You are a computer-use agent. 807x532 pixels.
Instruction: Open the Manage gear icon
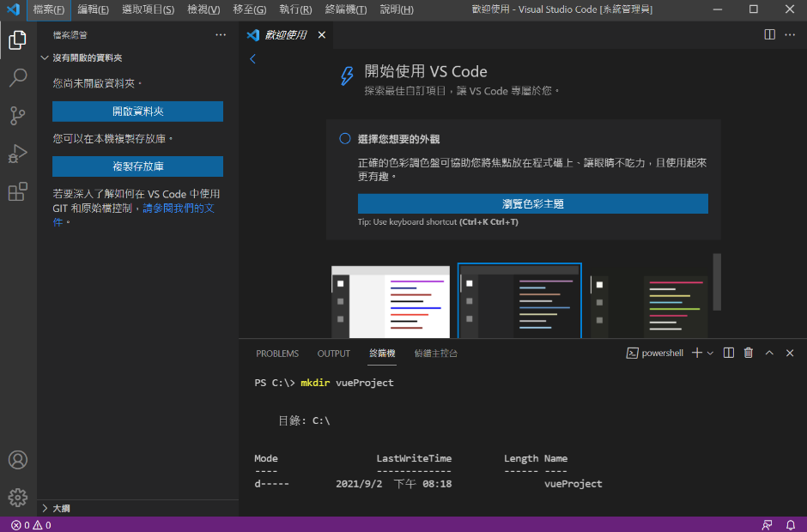point(17,498)
